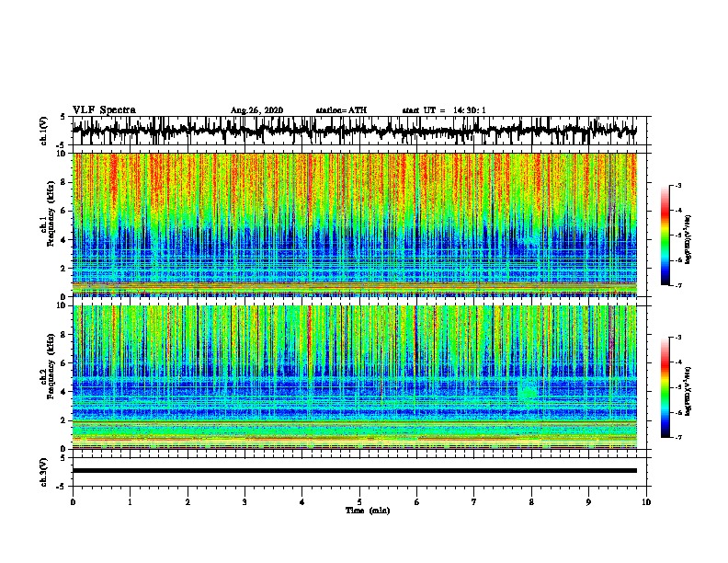Click the "2" frequency tick of ch.2 spectrogram
Screen dimensions: 728x563
coord(63,420)
